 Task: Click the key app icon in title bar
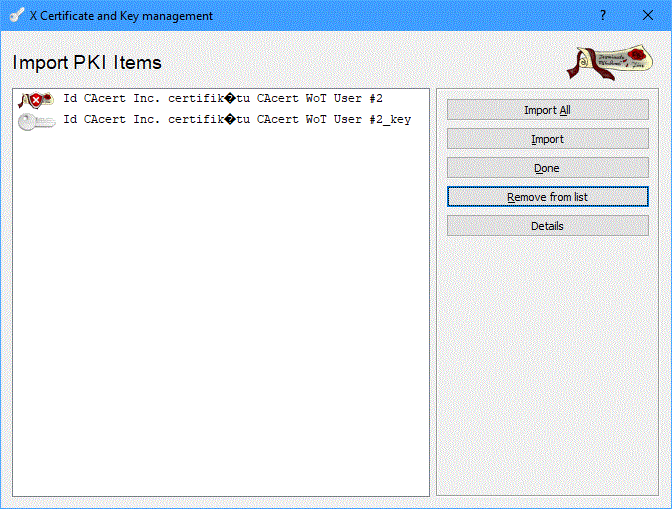click(x=16, y=15)
